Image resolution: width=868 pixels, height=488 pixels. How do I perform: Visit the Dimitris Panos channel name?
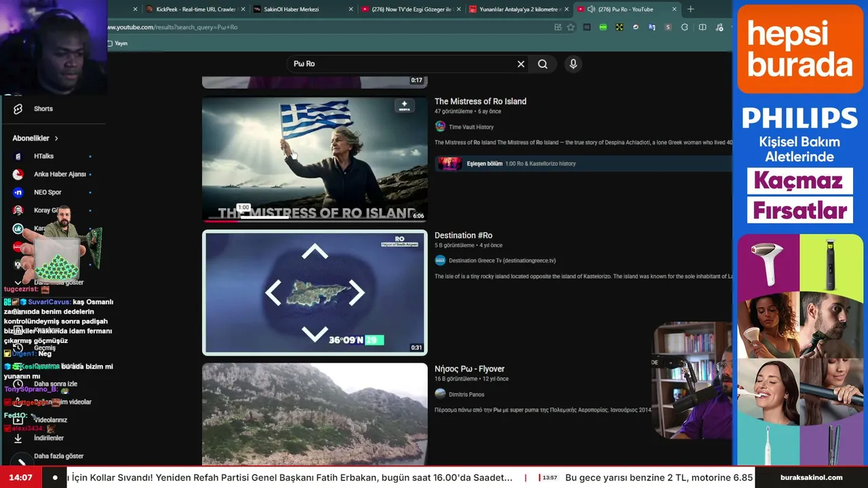coord(467,394)
